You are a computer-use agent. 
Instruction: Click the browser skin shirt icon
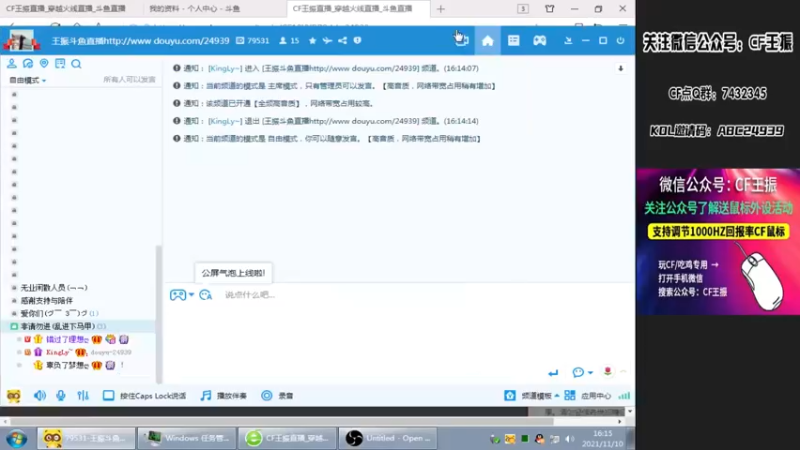tap(549, 9)
